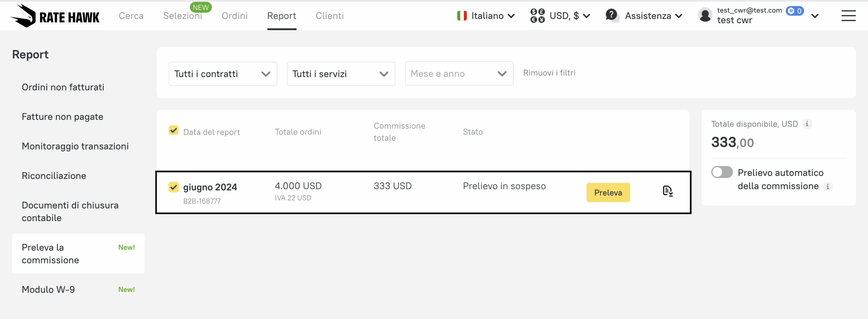
Task: Open the Tutti i servizi dropdown
Action: [341, 74]
